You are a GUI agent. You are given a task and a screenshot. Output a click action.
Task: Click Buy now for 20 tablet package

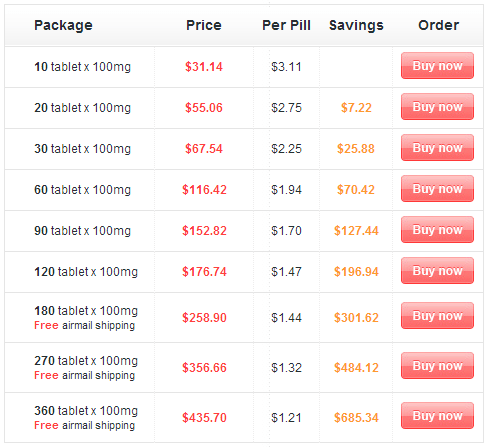(437, 107)
